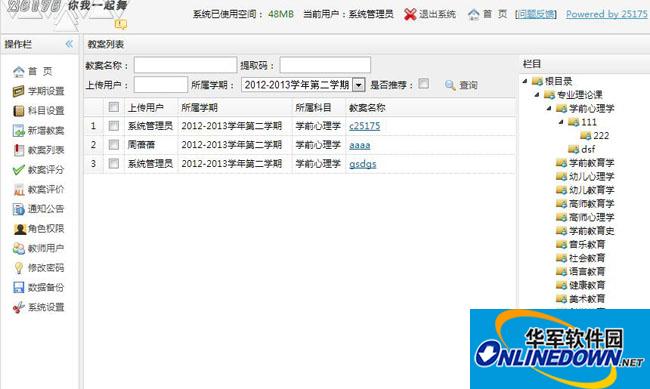Open the gsdgs lesson plan link
Viewport: 650px width, 389px height.
[362, 164]
